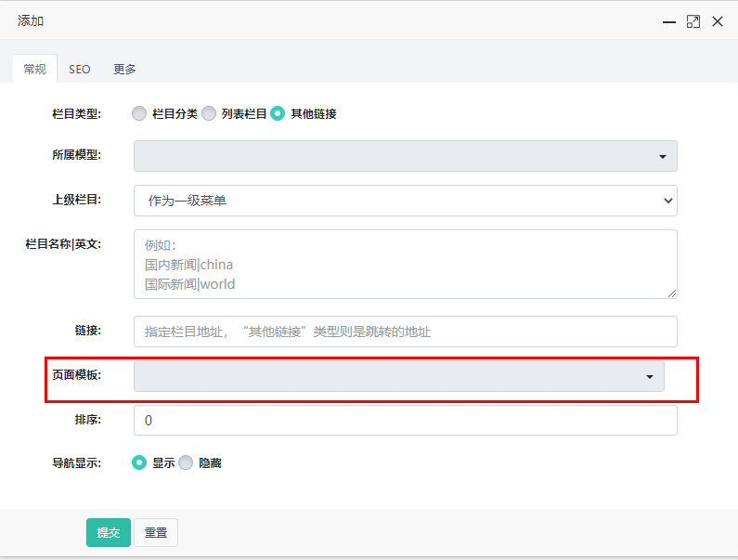Screen dimensions: 738x560
Task: Click the 添加 dialog title
Action: (31, 21)
